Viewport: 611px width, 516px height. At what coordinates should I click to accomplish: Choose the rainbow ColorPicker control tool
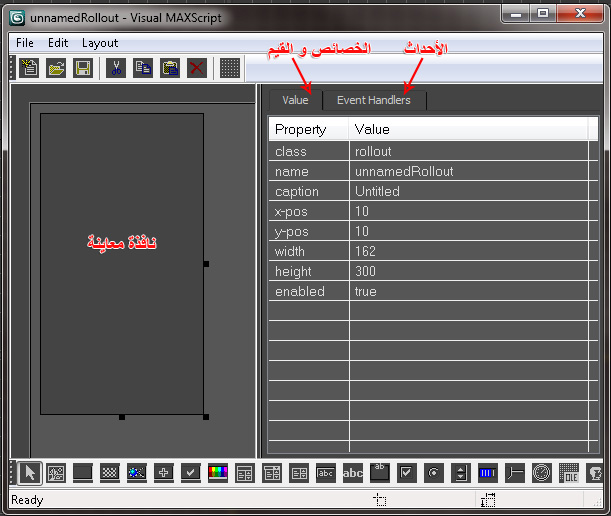coord(218,473)
